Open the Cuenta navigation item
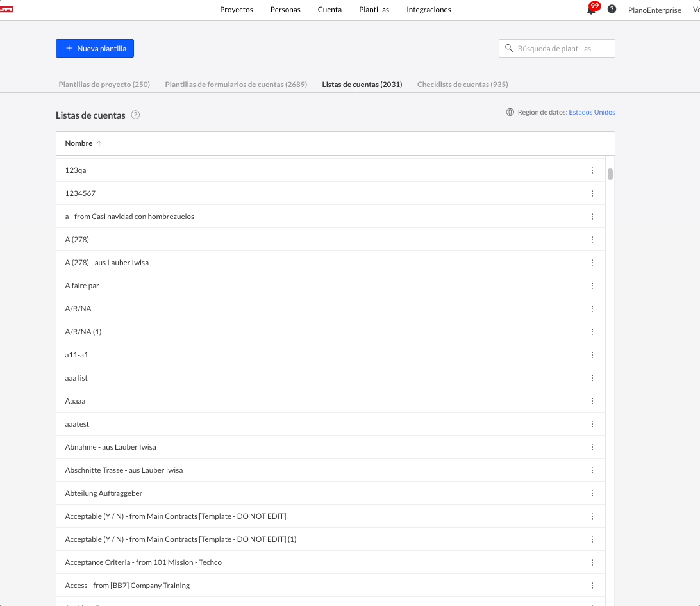The height and width of the screenshot is (606, 700). [x=329, y=10]
